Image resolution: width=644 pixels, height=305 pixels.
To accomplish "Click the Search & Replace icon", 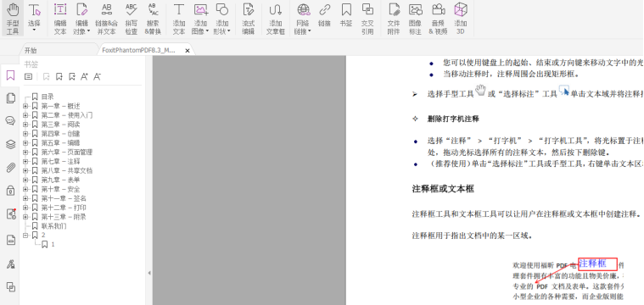I will click(153, 19).
